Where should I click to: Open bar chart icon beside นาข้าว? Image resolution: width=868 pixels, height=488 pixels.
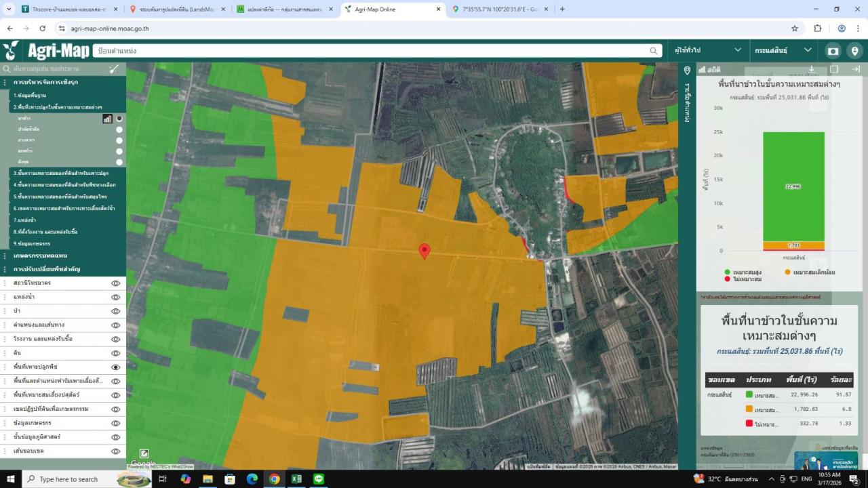click(x=107, y=119)
